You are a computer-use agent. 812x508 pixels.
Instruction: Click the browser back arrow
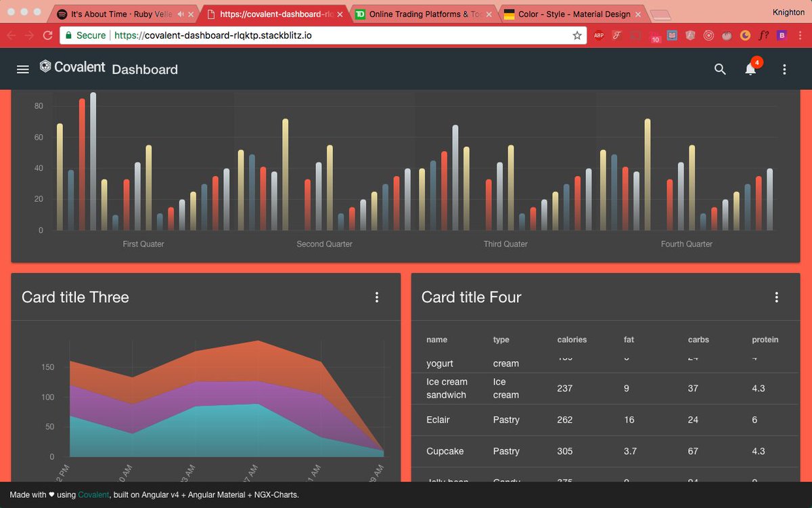[x=11, y=35]
